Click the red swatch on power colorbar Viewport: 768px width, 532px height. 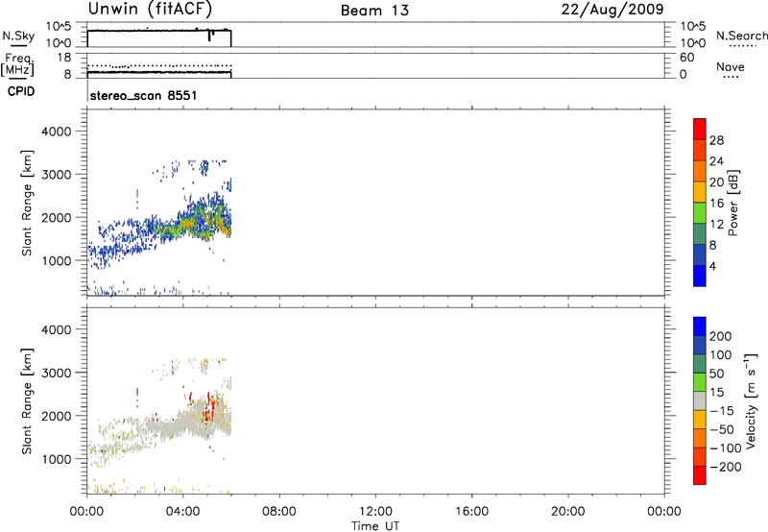(x=700, y=130)
